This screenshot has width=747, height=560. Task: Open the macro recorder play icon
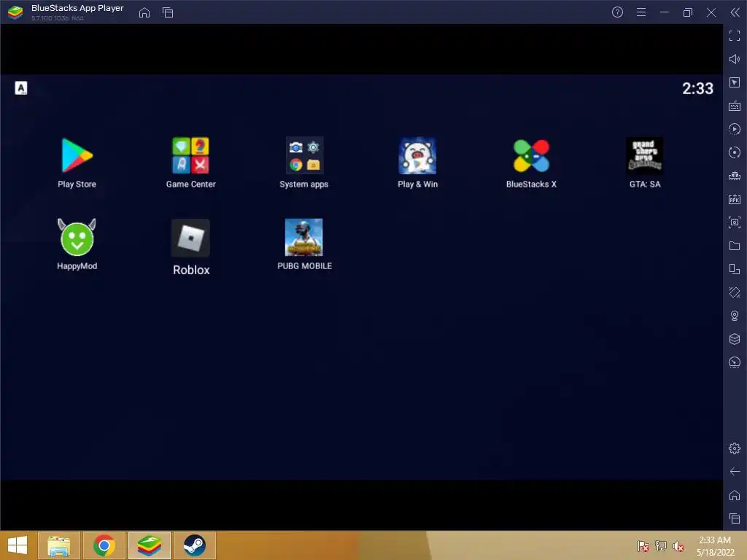(735, 129)
